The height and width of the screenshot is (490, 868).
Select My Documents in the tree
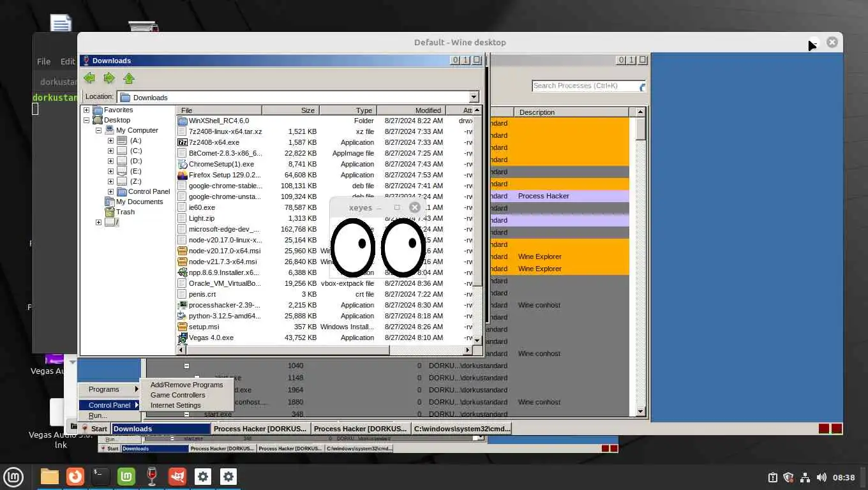[x=139, y=202]
